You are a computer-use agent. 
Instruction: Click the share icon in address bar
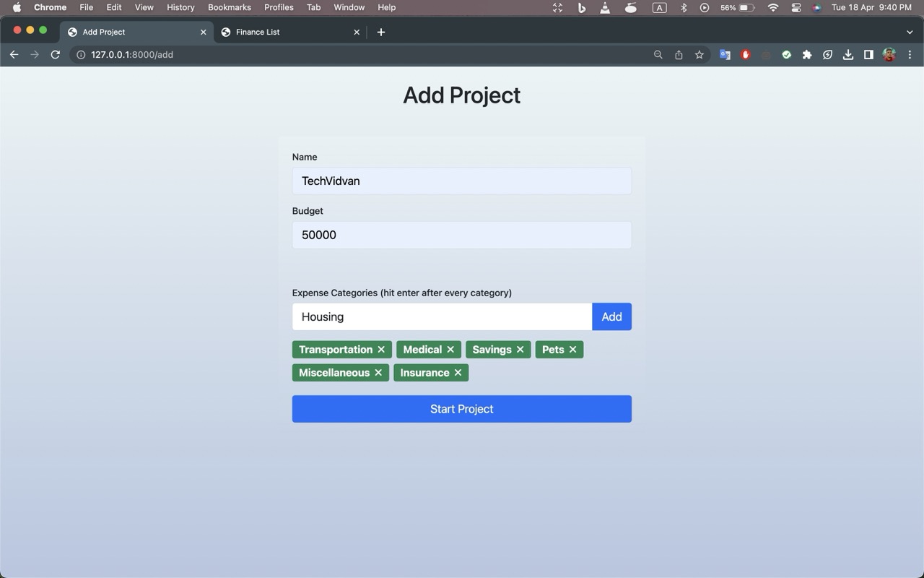coord(679,55)
